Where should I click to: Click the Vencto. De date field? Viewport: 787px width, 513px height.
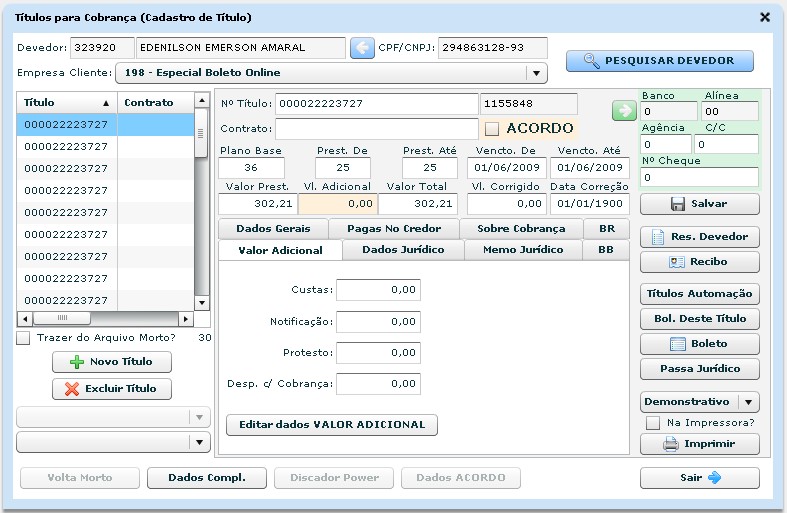(507, 168)
